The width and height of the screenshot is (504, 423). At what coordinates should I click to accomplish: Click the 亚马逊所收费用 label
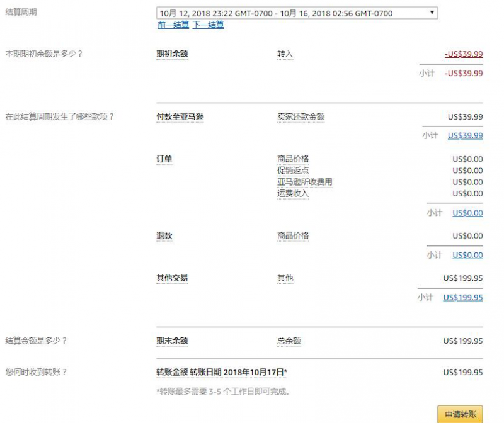tap(305, 182)
